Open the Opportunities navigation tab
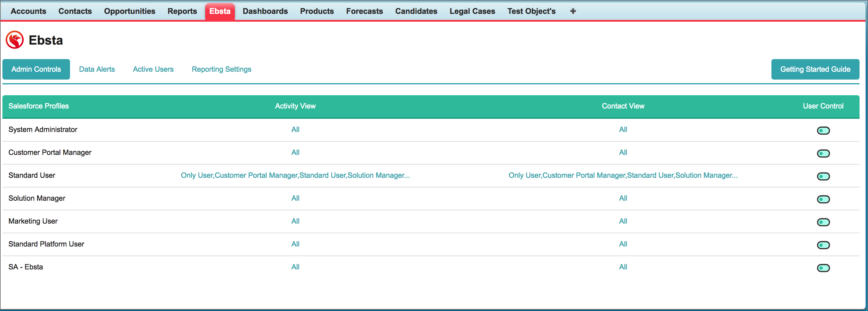Screen dimensions: 868x311 (129, 11)
